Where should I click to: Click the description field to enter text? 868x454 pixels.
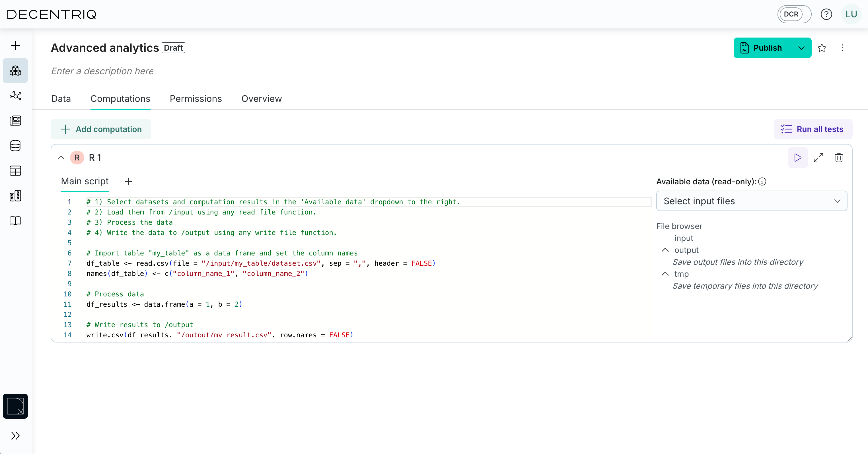[x=102, y=71]
